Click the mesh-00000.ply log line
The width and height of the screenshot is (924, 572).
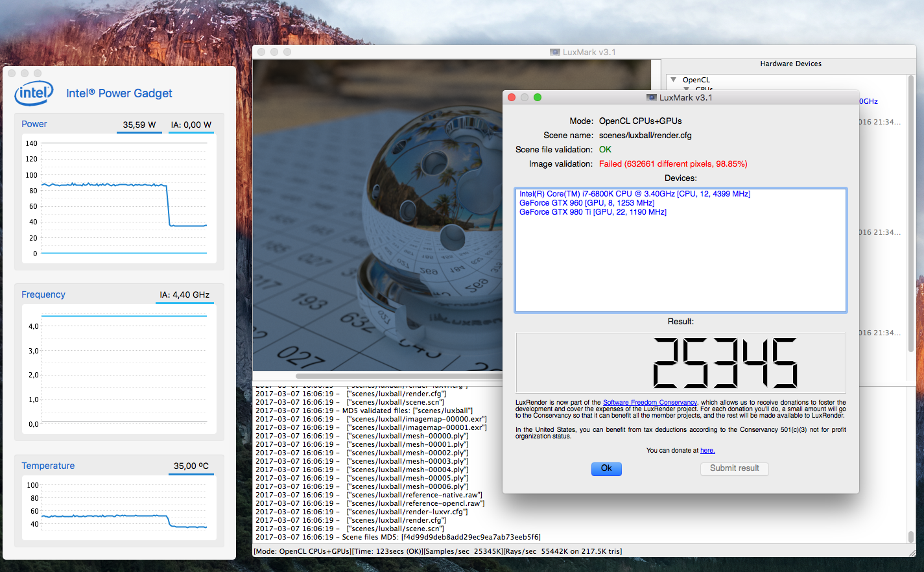pyautogui.click(x=362, y=436)
